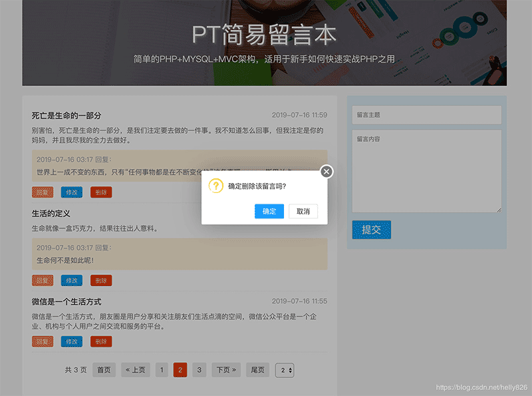This screenshot has height=396, width=532.
Task: Click the timestamp 2019-07-16 11:55
Action: 299,301
